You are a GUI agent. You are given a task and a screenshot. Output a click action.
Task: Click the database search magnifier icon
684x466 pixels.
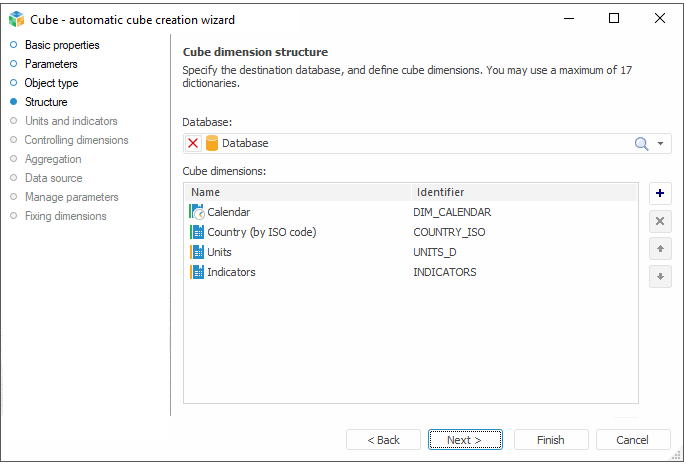[642, 143]
